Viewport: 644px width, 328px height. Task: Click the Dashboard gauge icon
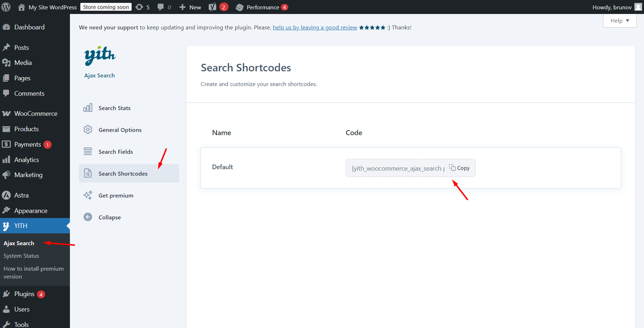[x=6, y=27]
